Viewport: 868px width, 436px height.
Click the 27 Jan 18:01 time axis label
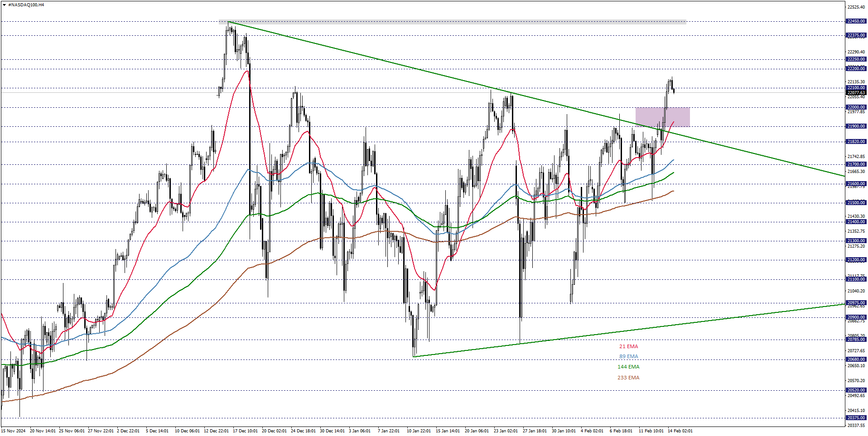coord(535,431)
